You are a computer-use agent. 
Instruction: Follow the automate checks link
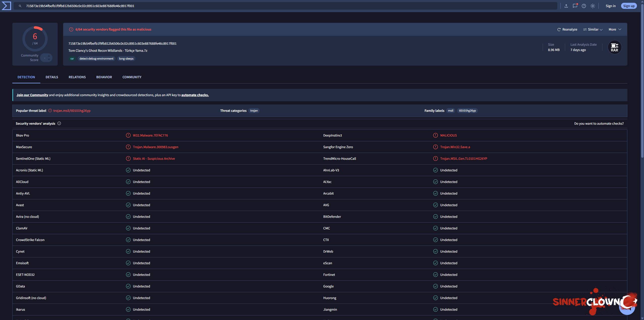195,95
